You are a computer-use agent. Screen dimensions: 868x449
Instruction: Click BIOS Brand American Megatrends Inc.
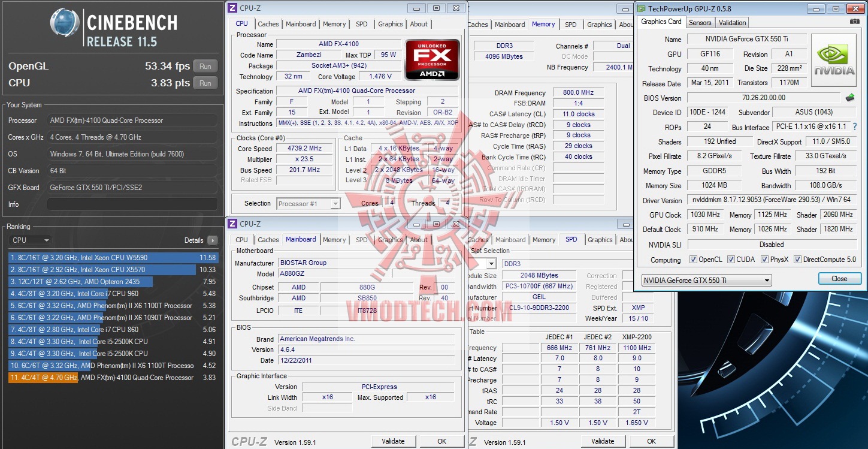(x=366, y=339)
